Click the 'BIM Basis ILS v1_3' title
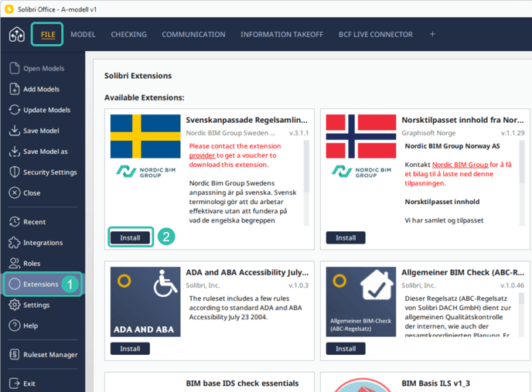Viewport: 532px width, 392px height. pyautogui.click(x=435, y=383)
